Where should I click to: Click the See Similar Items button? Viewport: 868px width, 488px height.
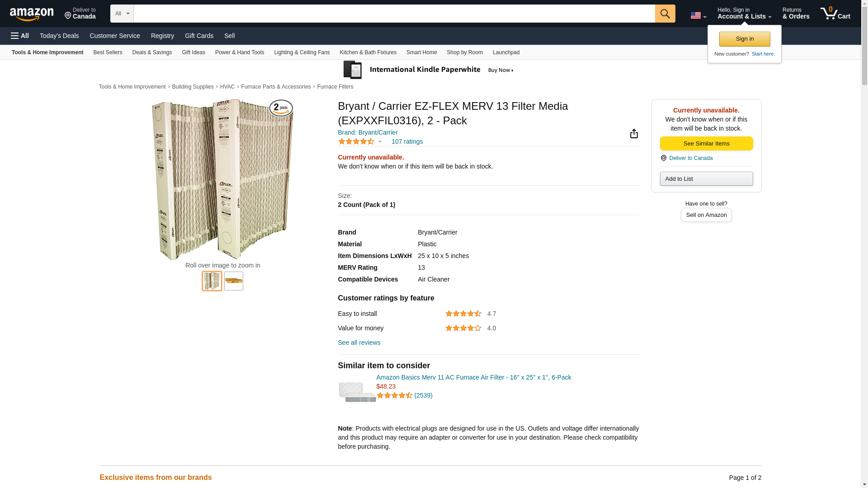click(706, 144)
